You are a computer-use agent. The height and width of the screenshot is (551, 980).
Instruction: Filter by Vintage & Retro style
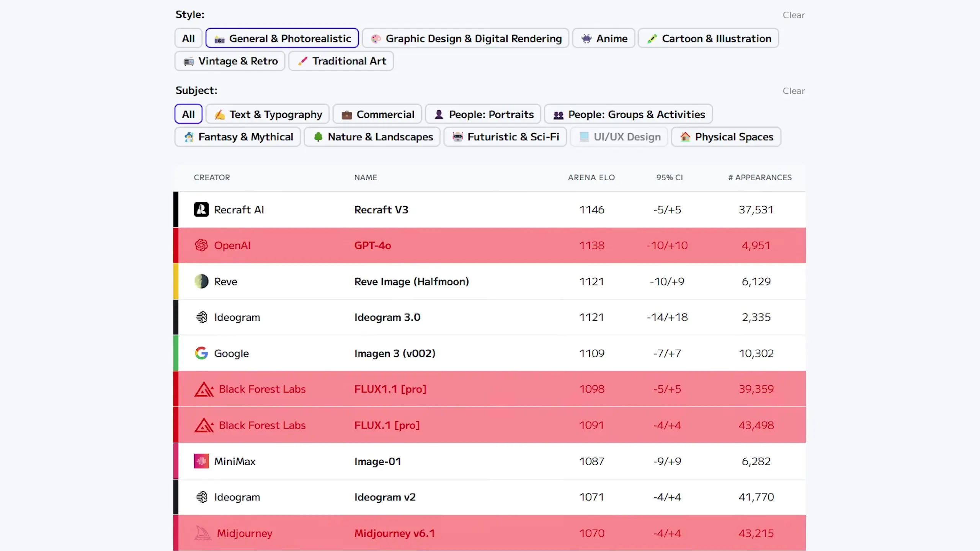[x=230, y=61]
